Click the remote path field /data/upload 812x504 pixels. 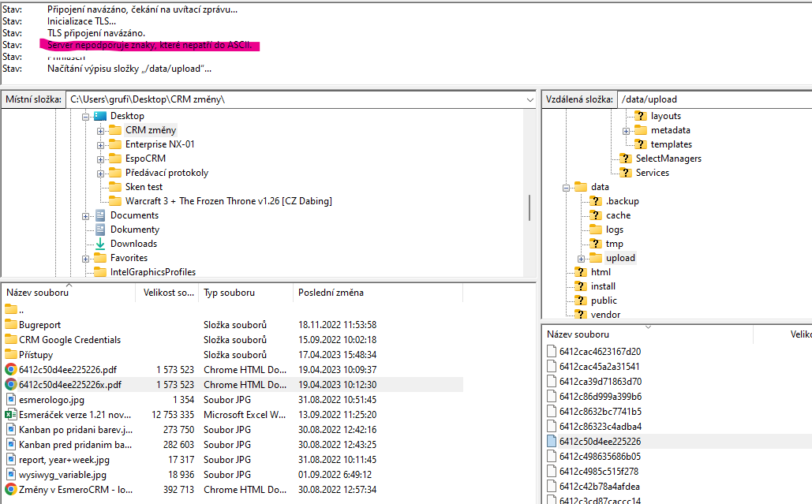point(710,99)
